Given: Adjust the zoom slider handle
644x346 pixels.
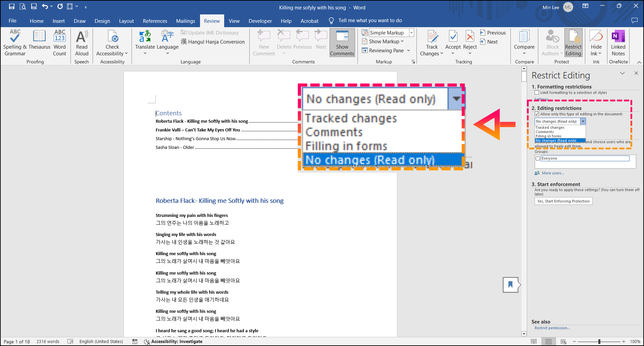Looking at the screenshot, I should pyautogui.click(x=599, y=342).
